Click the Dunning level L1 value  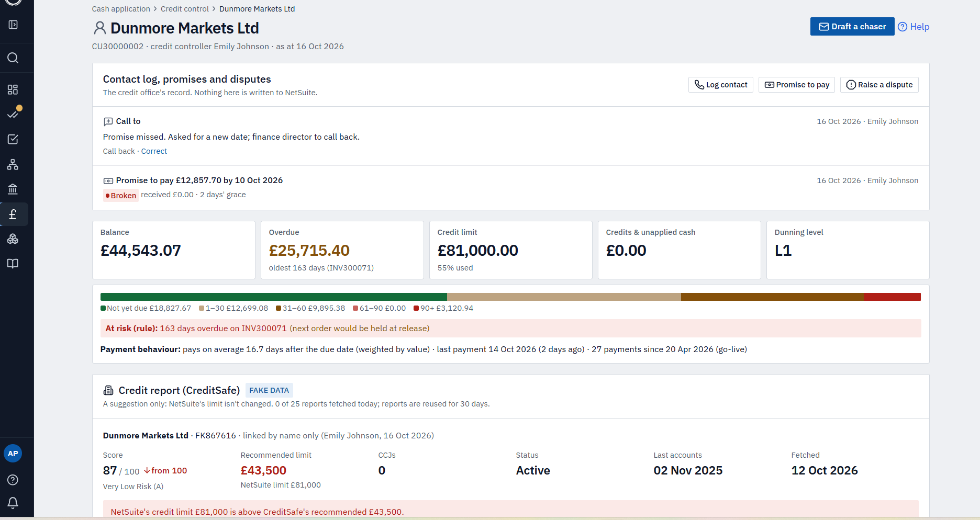pos(783,251)
